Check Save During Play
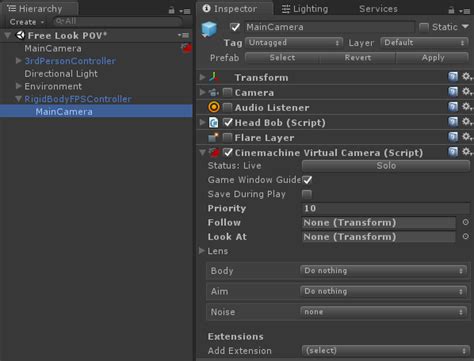Screen dimensions: 474x361 307,194
